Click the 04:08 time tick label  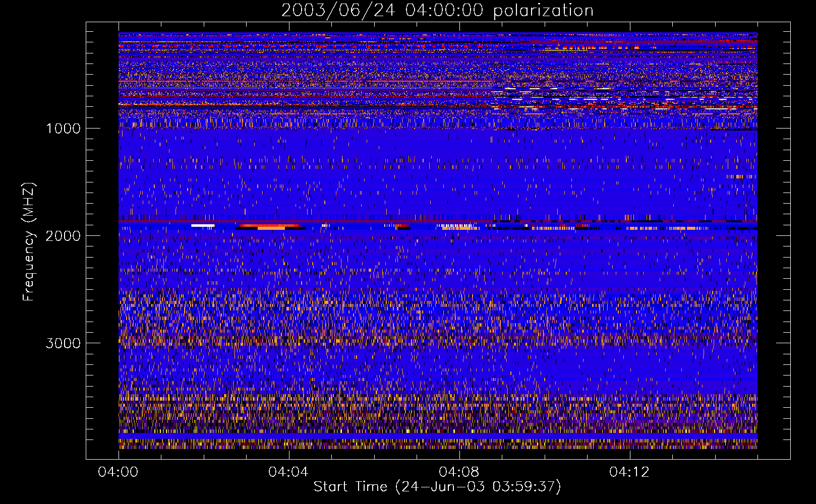coord(459,472)
